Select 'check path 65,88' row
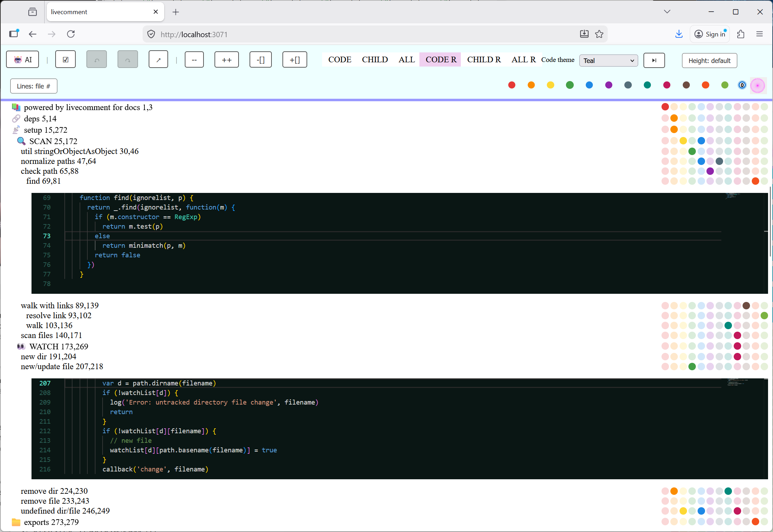This screenshot has width=773, height=532. click(50, 171)
